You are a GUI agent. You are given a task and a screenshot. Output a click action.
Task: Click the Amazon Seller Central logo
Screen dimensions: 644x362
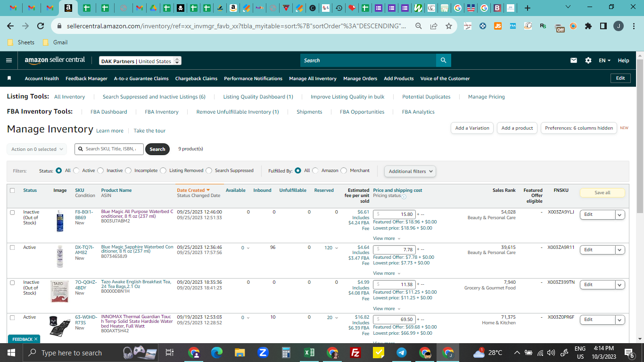point(55,60)
